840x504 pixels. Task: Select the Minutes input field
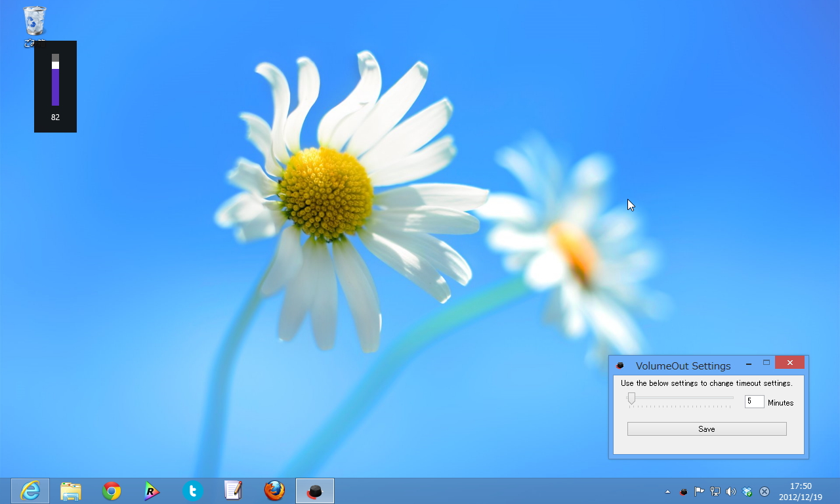(754, 401)
